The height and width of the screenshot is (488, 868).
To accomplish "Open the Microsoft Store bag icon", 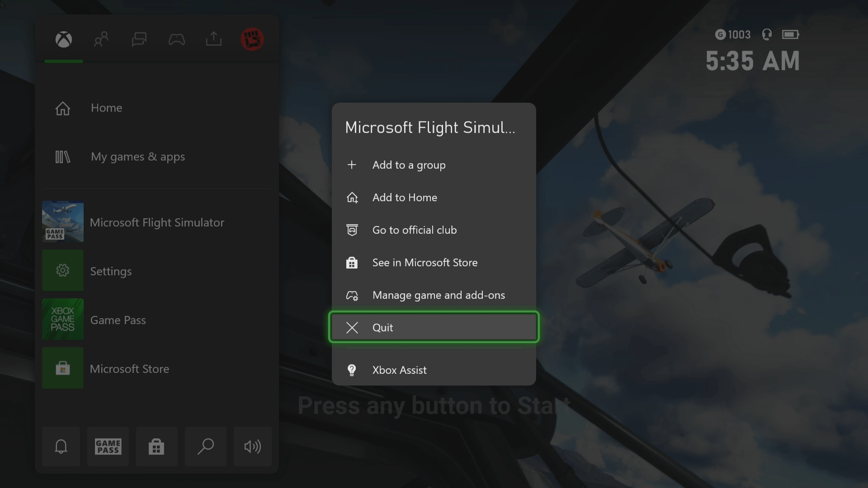I will point(156,446).
